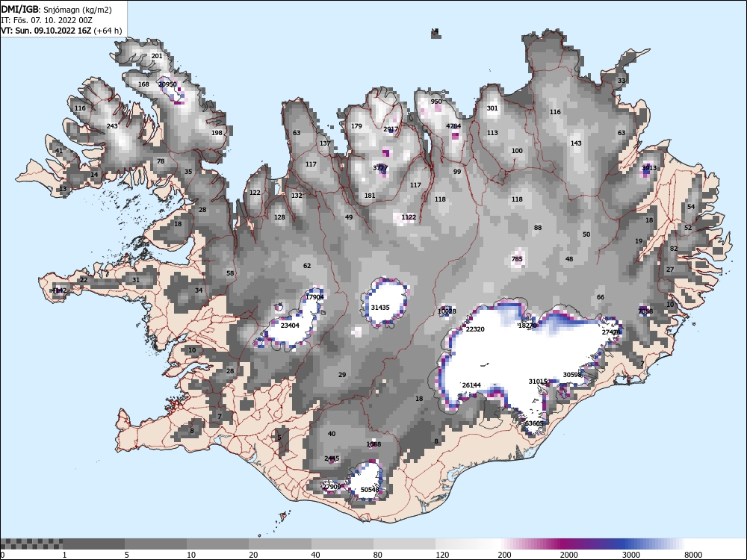
Task: Click the 'DMI/IGB: Snjómagn (kg/m2)' title text
Action: coord(56,9)
